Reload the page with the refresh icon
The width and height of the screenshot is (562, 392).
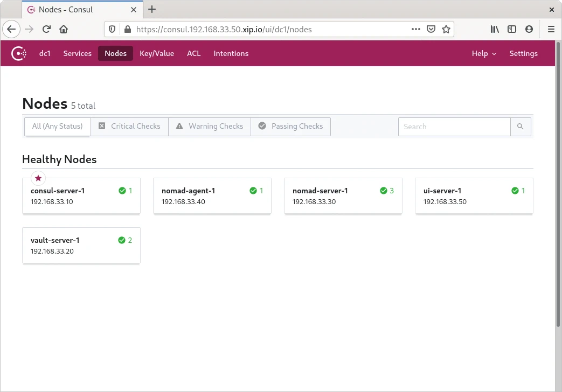coord(46,29)
